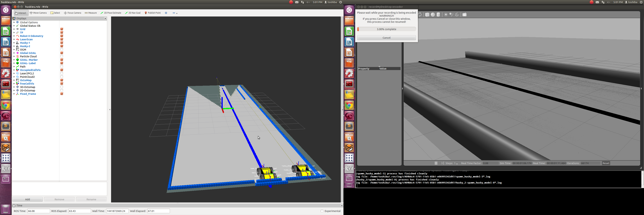644x215 pixels.
Task: Close the Time panel with its X
Action: point(341,206)
